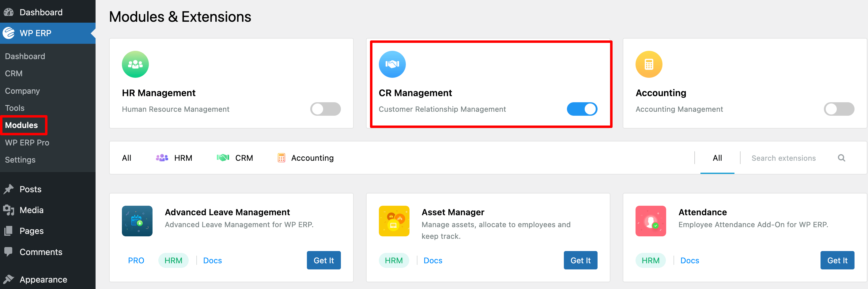The height and width of the screenshot is (289, 868).
Task: Open Posts menu
Action: pos(48,189)
